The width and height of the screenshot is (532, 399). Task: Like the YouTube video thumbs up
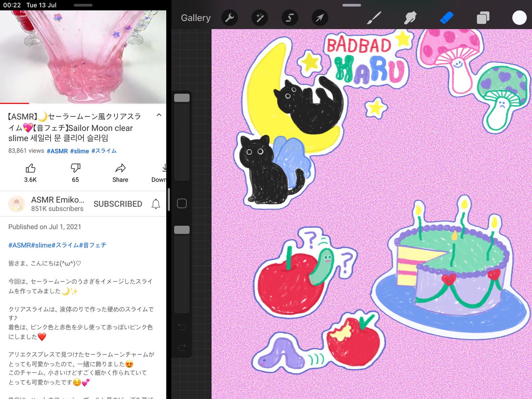tap(30, 168)
